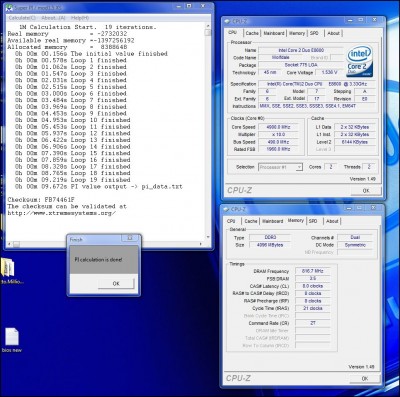Click the Intel Core 2 Duo logo
Screen dimensions: 400x397
coord(359,62)
